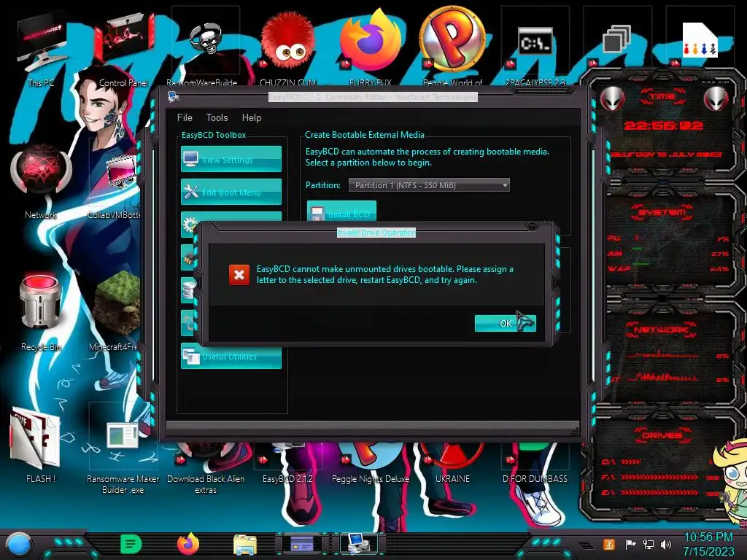Click the TIME gadget header
Screen dimensions: 747x560
pos(662,97)
